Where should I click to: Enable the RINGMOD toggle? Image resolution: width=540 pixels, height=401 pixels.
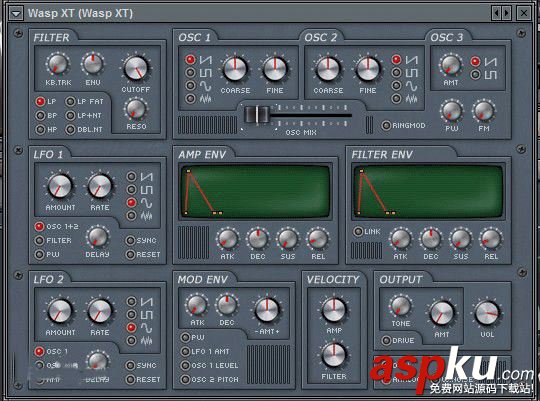click(x=386, y=125)
